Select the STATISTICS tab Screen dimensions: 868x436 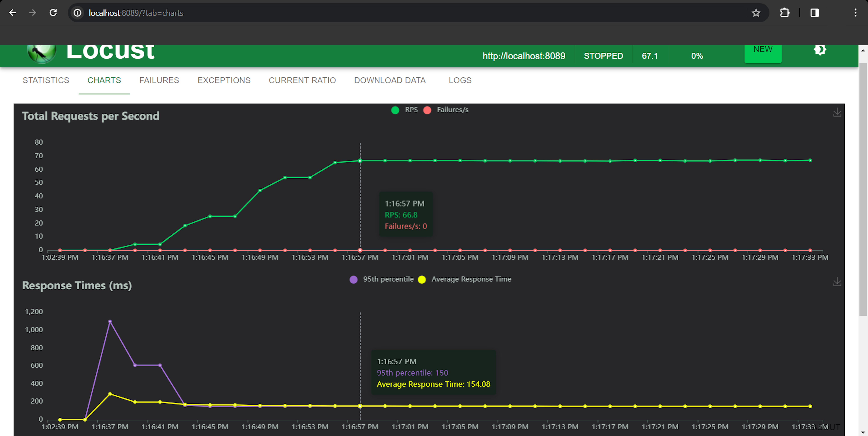[46, 80]
